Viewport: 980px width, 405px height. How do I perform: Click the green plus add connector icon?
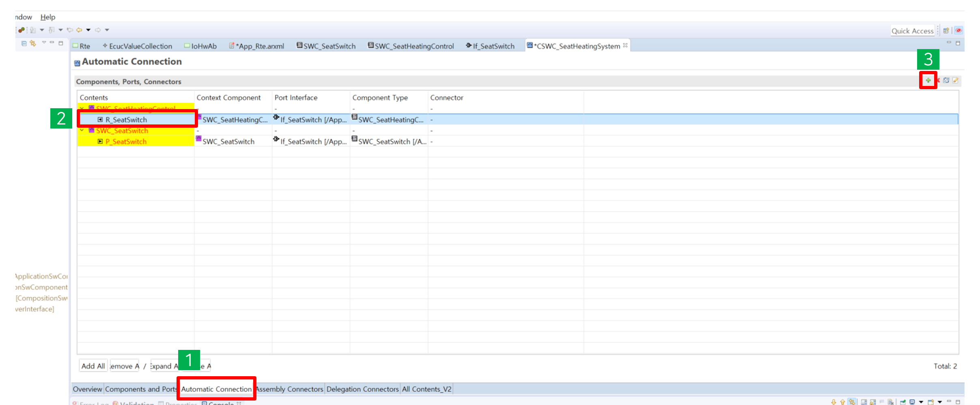click(928, 80)
